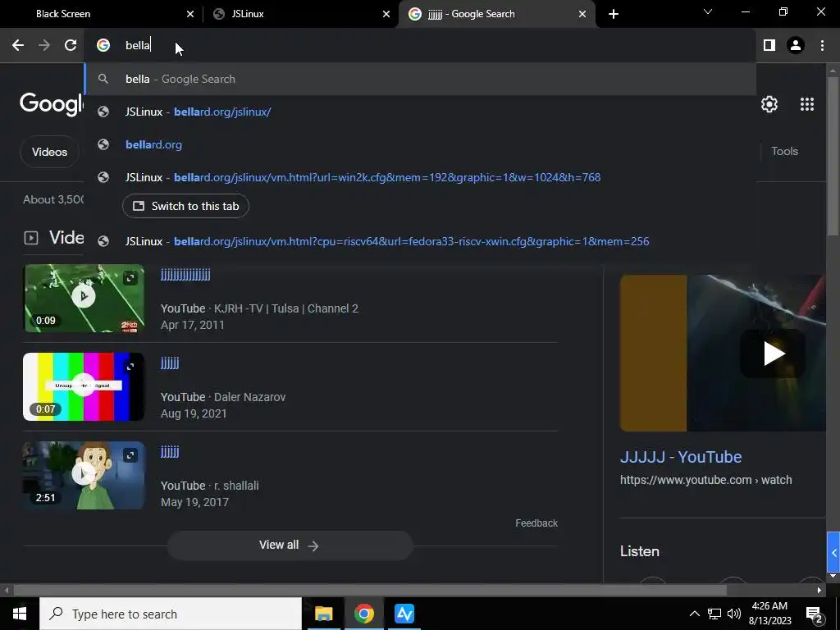This screenshot has width=840, height=630.
Task: Show hidden system tray icons
Action: (694, 614)
